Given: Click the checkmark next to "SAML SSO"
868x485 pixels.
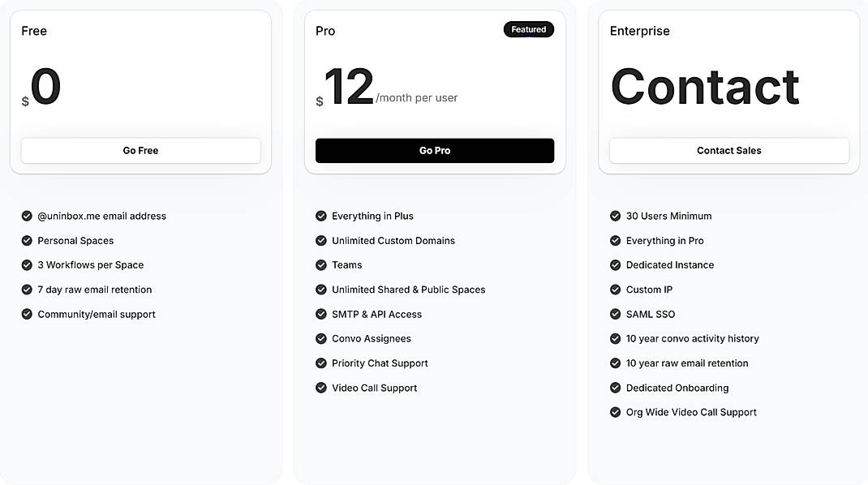Looking at the screenshot, I should tap(614, 314).
